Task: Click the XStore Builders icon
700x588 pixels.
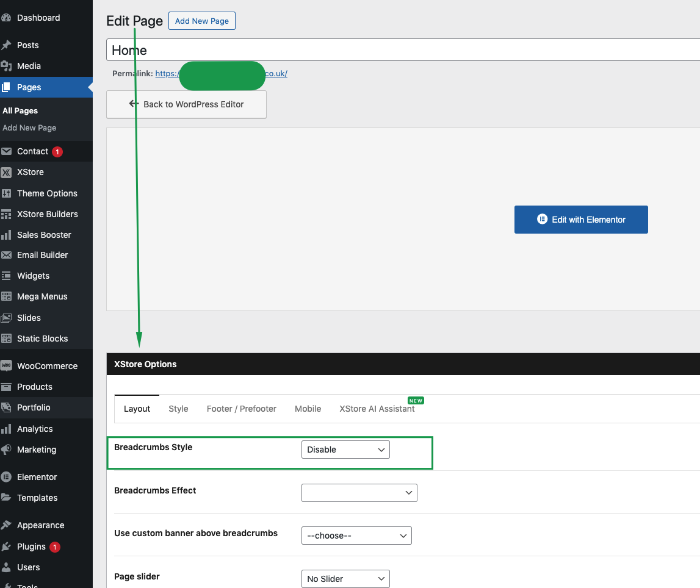Action: click(6, 214)
